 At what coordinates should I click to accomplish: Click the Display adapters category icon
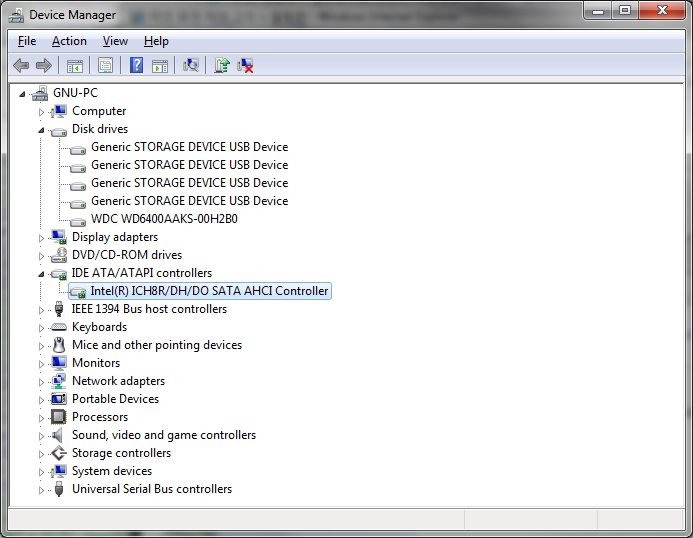(x=59, y=237)
